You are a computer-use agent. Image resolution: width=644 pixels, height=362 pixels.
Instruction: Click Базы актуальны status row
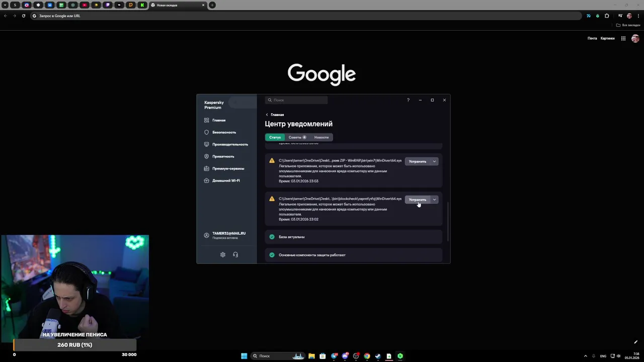pos(354,237)
